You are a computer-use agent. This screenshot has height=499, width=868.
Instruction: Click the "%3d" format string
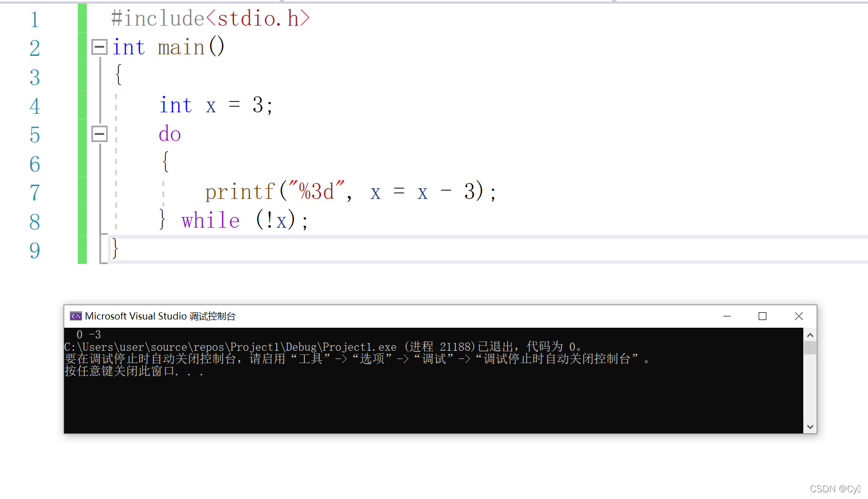pyautogui.click(x=317, y=191)
